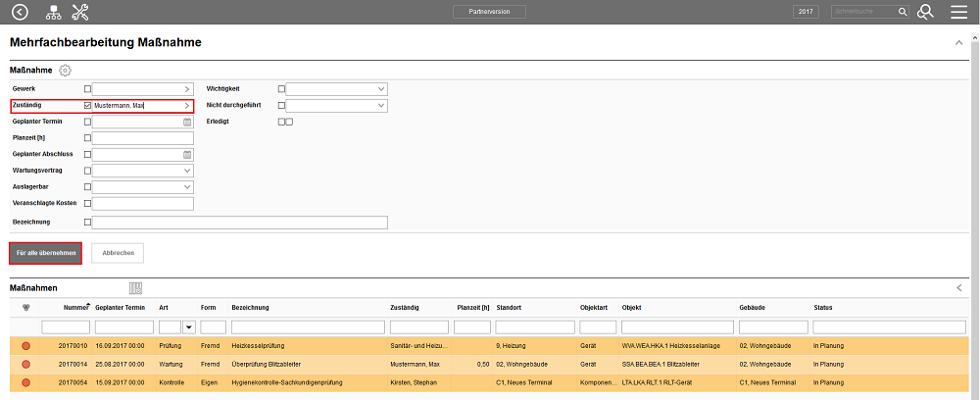This screenshot has width=980, height=400.
Task: Open the calendar picker for Geplanter Termin
Action: pyautogui.click(x=186, y=123)
